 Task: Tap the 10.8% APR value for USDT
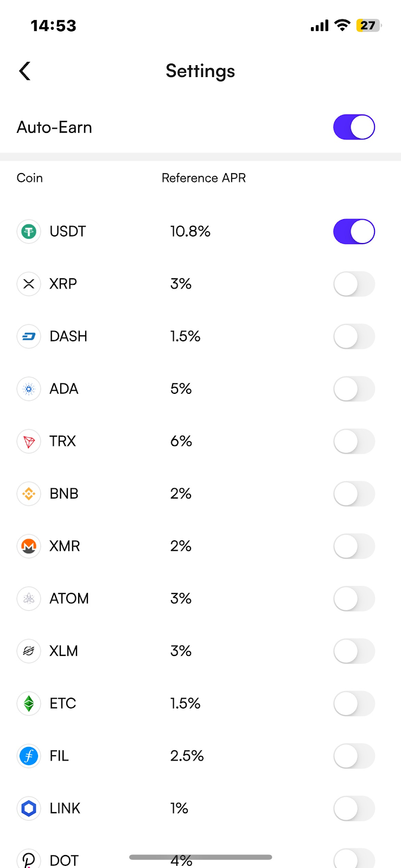pyautogui.click(x=190, y=232)
